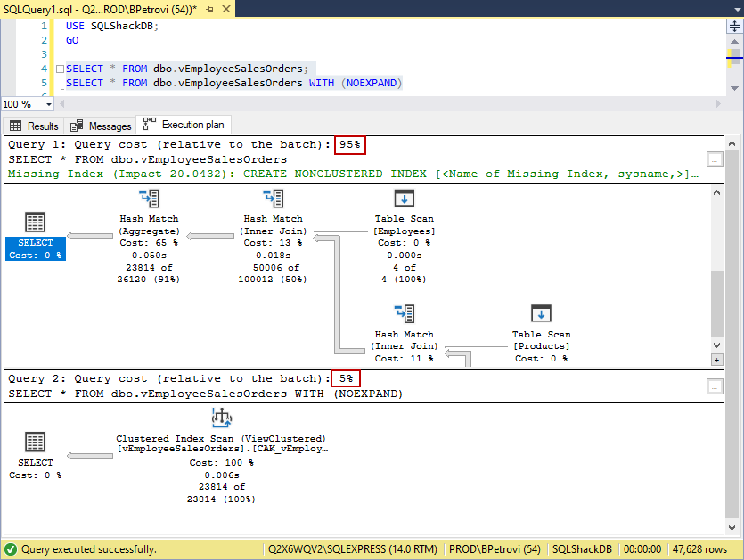
Task: Click the lower Hash Match Inner Join icon
Action: (404, 314)
